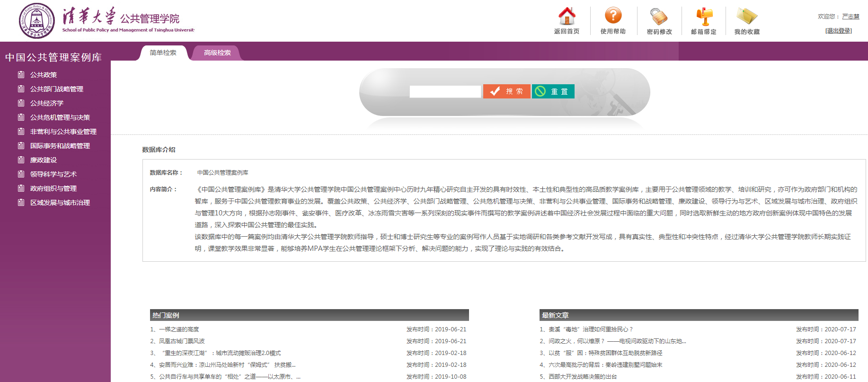868x382 pixels.
Task: Open article 问政之火，何以燎原
Action: [x=617, y=341]
